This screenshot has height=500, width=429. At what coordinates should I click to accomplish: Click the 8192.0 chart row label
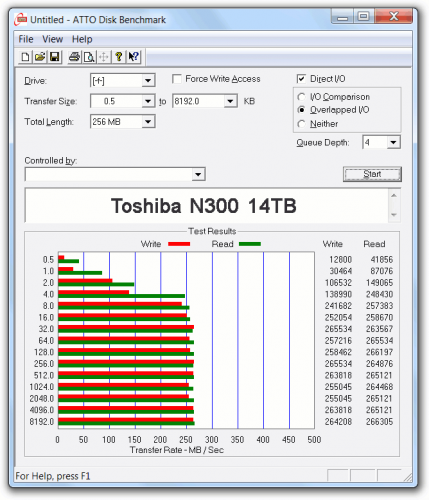42,422
